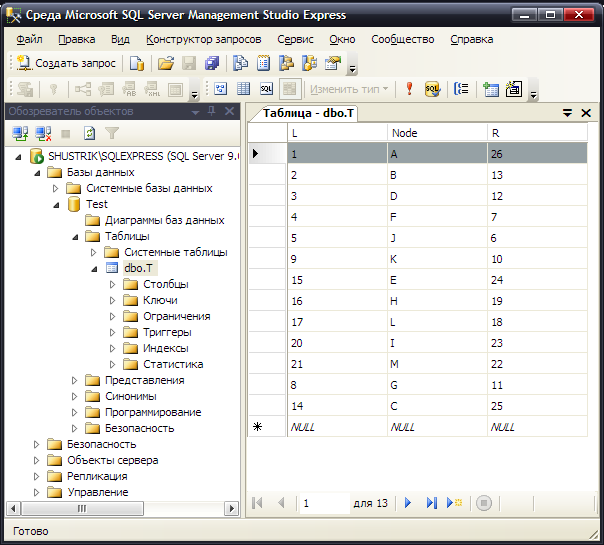Go to last record navigation arrow
The height and width of the screenshot is (545, 604).
pos(432,503)
